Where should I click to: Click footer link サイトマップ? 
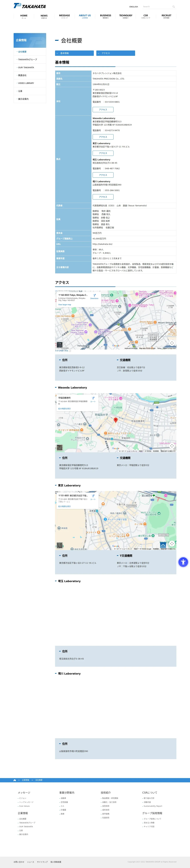(x=42, y=862)
